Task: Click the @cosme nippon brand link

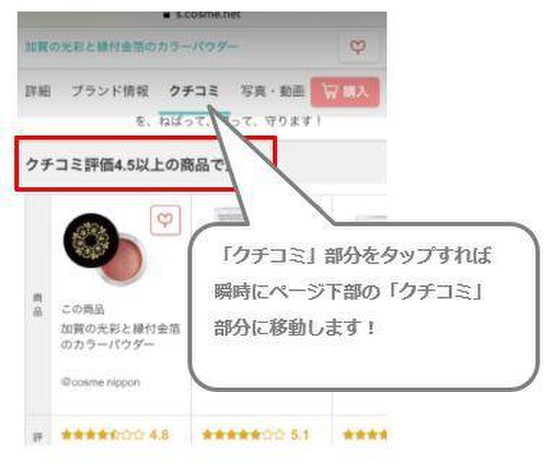Action: (100, 382)
